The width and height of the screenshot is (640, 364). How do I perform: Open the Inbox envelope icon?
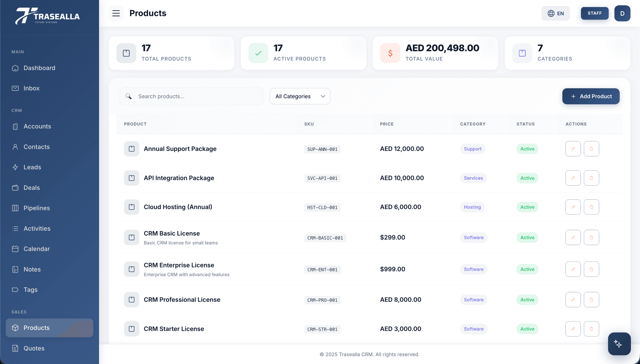pyautogui.click(x=15, y=88)
